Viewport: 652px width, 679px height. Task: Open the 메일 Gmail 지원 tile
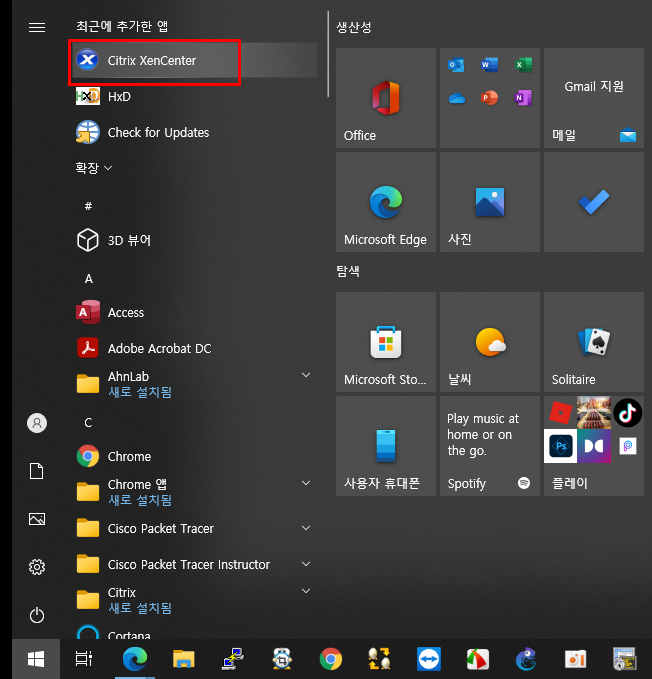click(594, 98)
